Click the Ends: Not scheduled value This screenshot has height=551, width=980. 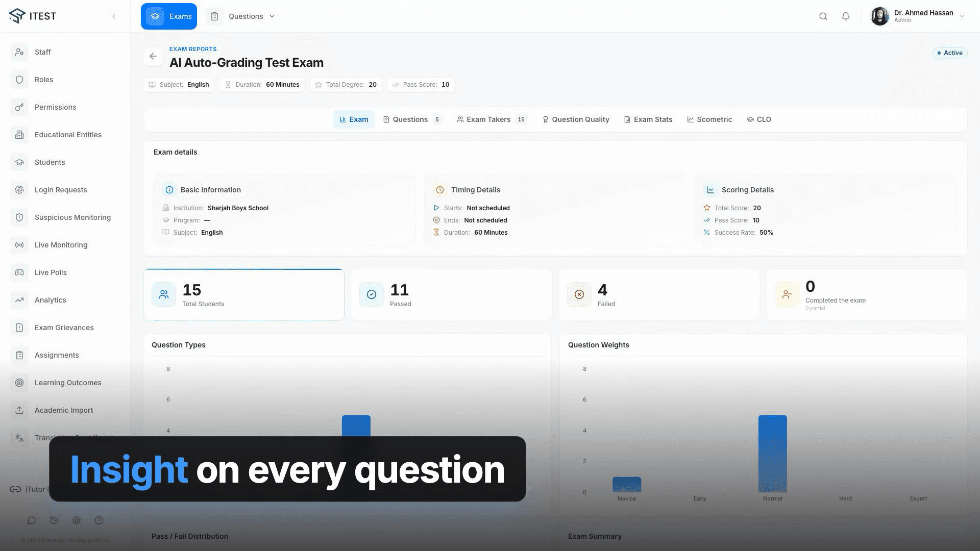pos(485,220)
